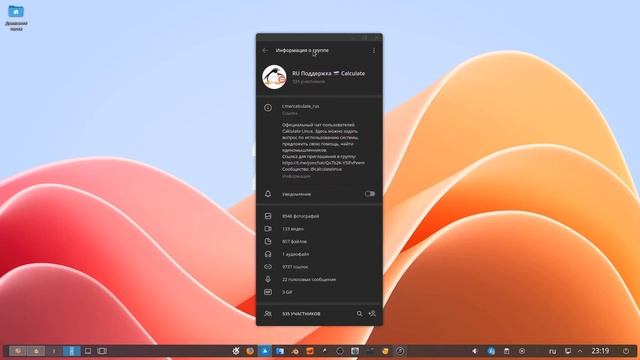Image resolution: width=640 pixels, height=360 pixels.
Task: Switch the ru keyboard layout indicator
Action: [552, 351]
